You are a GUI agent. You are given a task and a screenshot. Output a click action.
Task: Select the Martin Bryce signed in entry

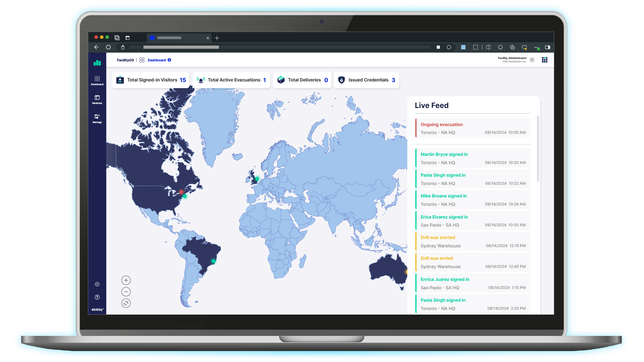point(472,158)
